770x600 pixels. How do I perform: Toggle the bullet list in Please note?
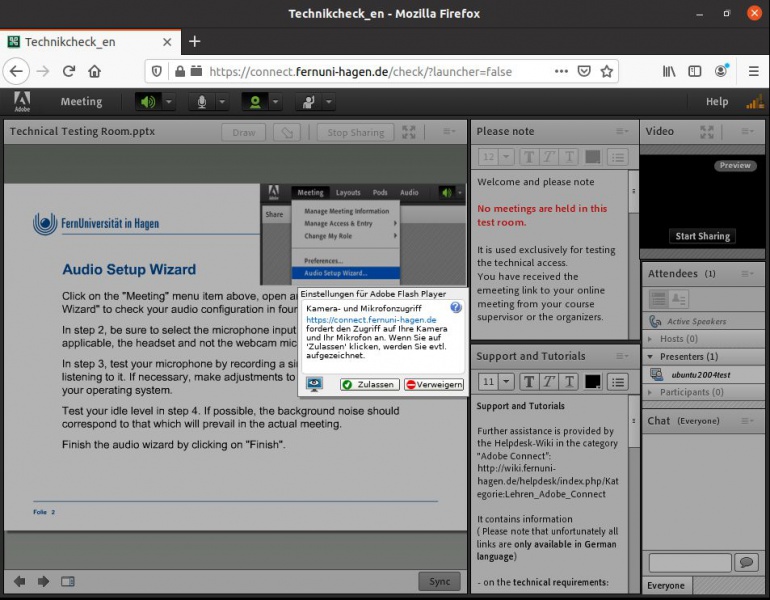pyautogui.click(x=618, y=157)
